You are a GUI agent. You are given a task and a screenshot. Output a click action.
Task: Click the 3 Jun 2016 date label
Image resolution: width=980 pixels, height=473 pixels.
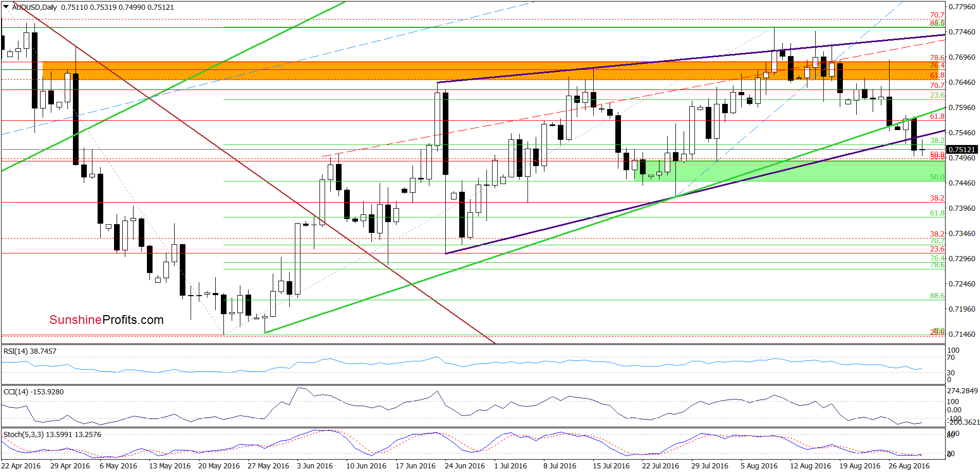[x=315, y=466]
